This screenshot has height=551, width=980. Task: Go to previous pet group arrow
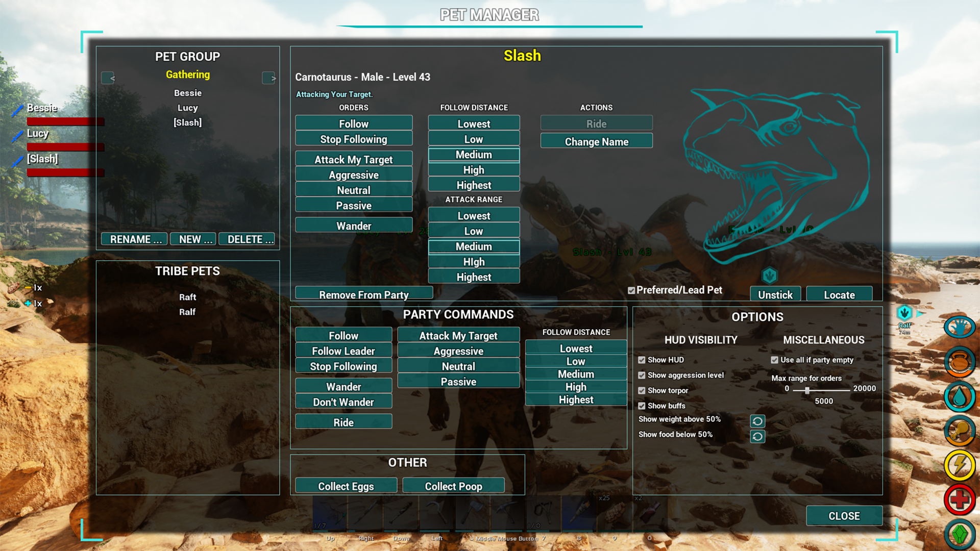coord(108,78)
